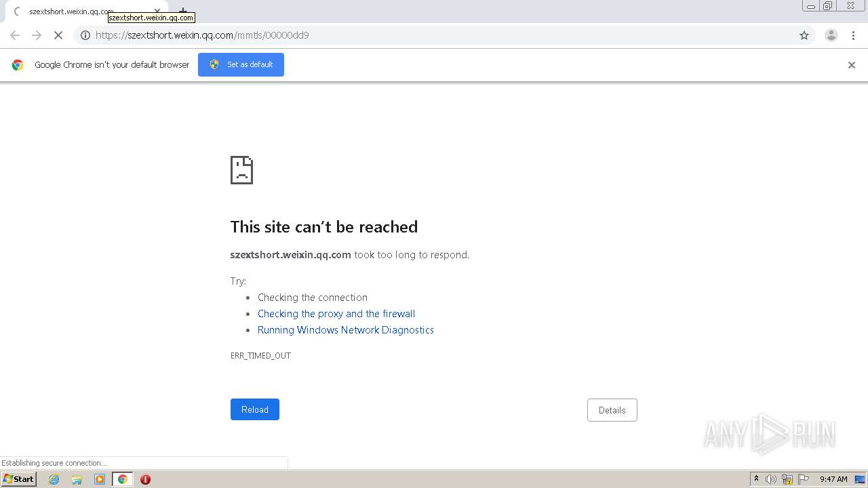Reload the page with Reload button
The image size is (868, 488).
point(255,409)
